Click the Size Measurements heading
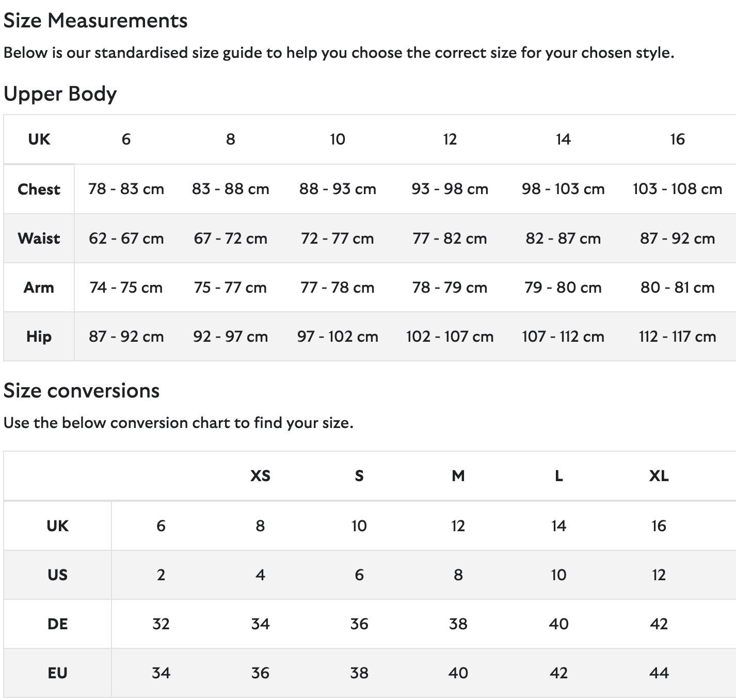 pyautogui.click(x=95, y=21)
